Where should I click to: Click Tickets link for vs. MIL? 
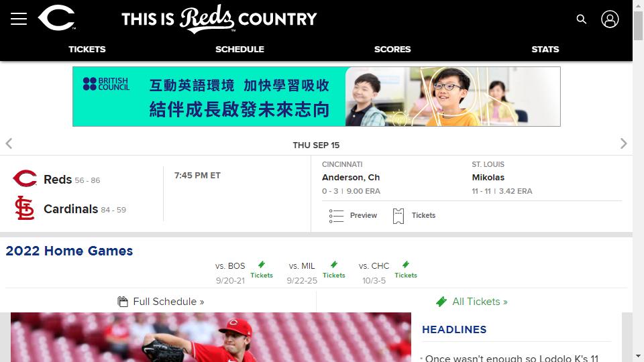click(x=334, y=275)
